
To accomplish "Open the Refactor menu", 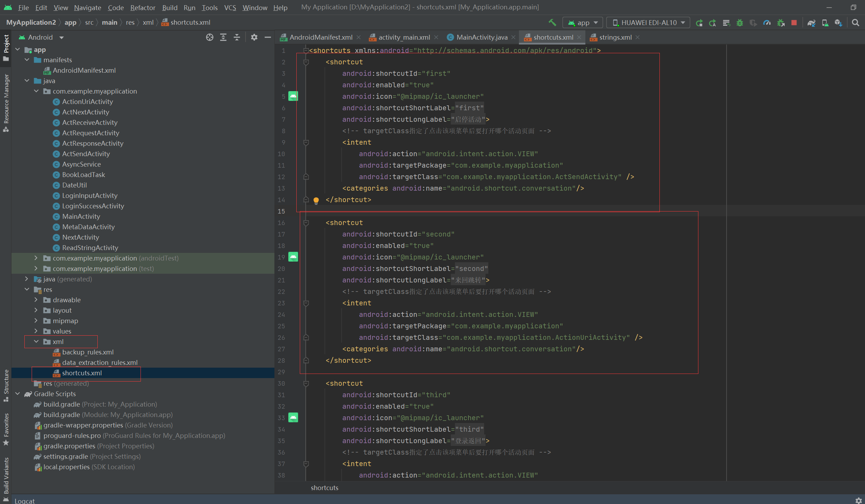I will click(143, 7).
